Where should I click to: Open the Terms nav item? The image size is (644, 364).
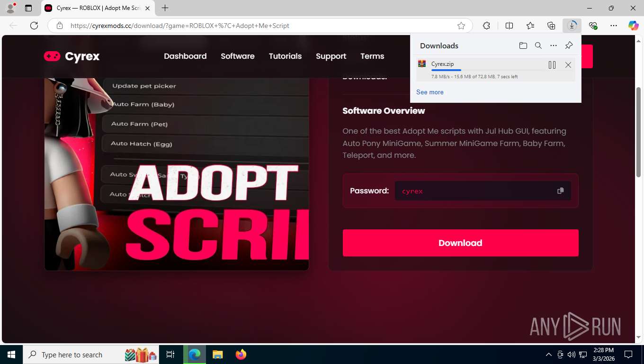(372, 56)
